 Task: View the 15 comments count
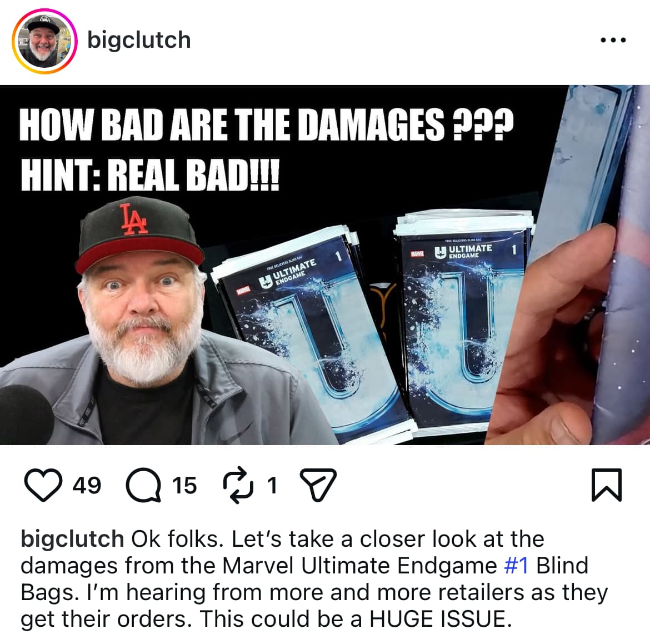coord(184,485)
